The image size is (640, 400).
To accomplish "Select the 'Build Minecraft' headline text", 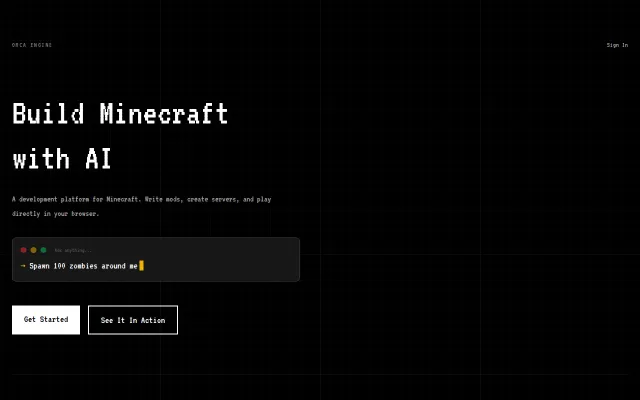I will tap(120, 114).
